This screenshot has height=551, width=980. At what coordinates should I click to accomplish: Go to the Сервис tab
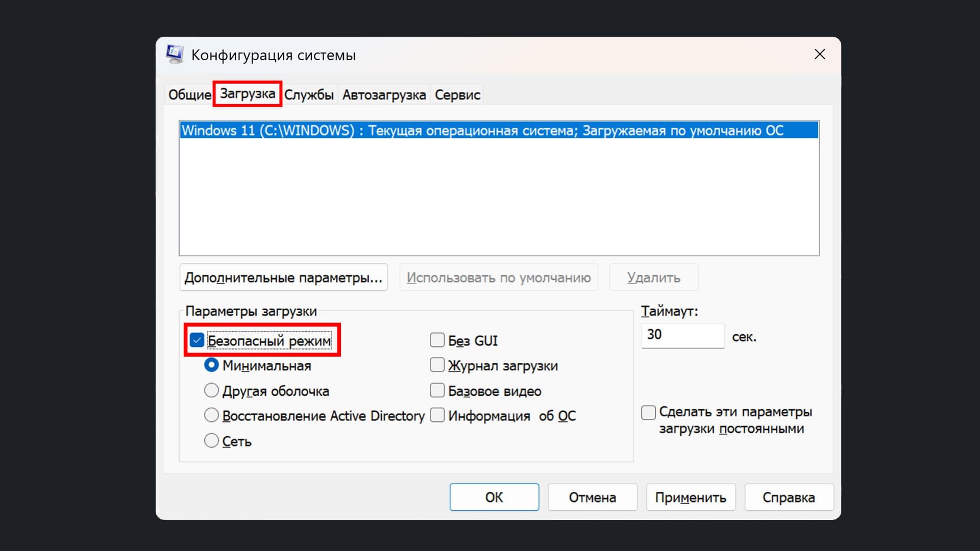coord(457,94)
